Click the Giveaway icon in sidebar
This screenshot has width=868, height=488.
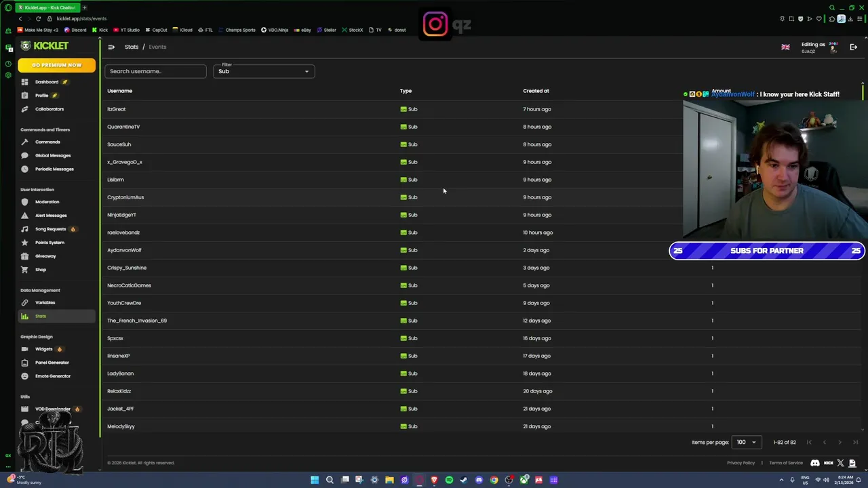click(25, 256)
